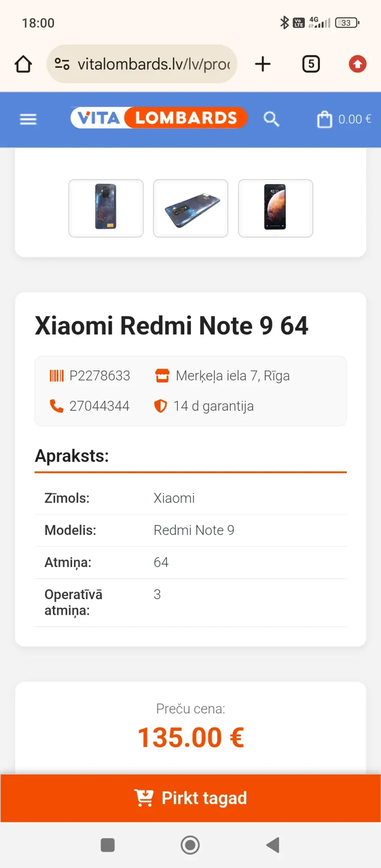Call the phone number 27044344
The image size is (381, 868).
point(99,406)
